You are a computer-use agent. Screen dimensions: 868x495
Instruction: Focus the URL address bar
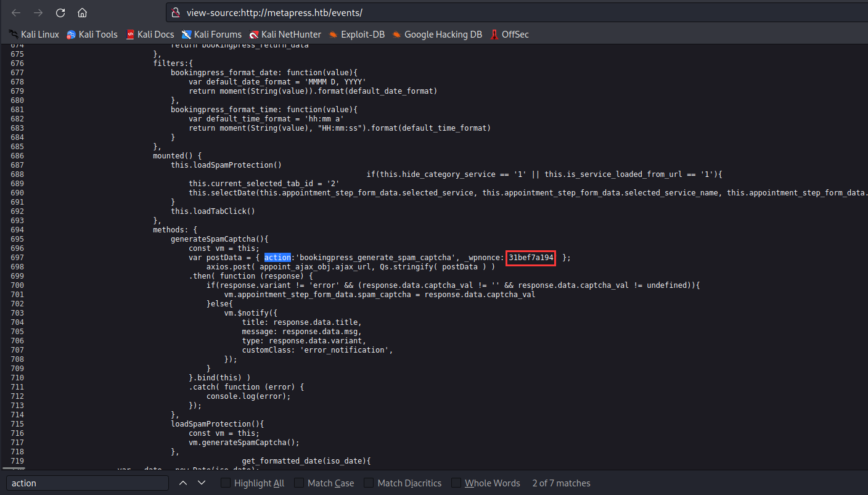[517, 12]
